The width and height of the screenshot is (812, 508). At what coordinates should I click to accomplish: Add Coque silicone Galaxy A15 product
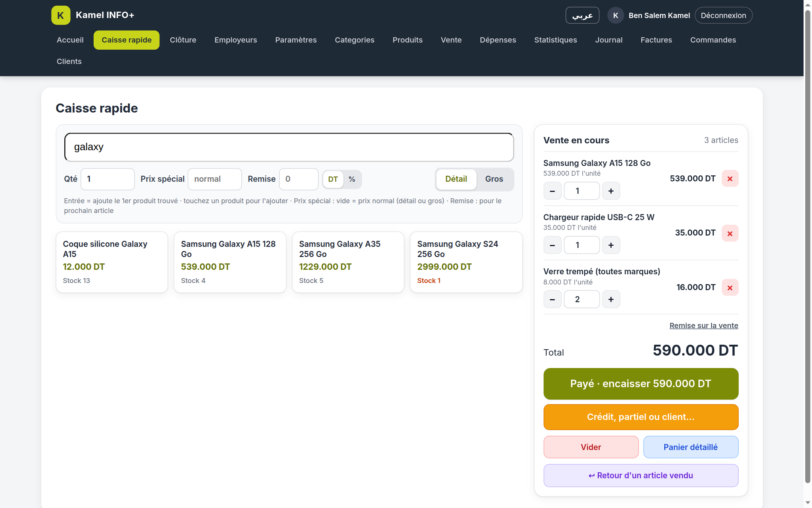coord(112,262)
